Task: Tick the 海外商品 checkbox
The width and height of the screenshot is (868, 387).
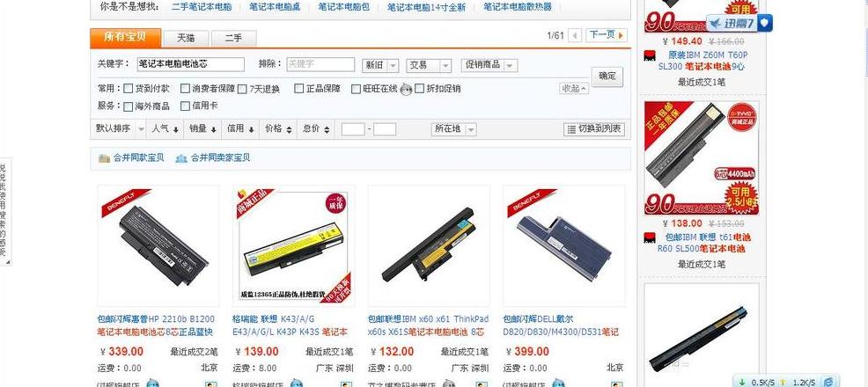Action: click(129, 106)
